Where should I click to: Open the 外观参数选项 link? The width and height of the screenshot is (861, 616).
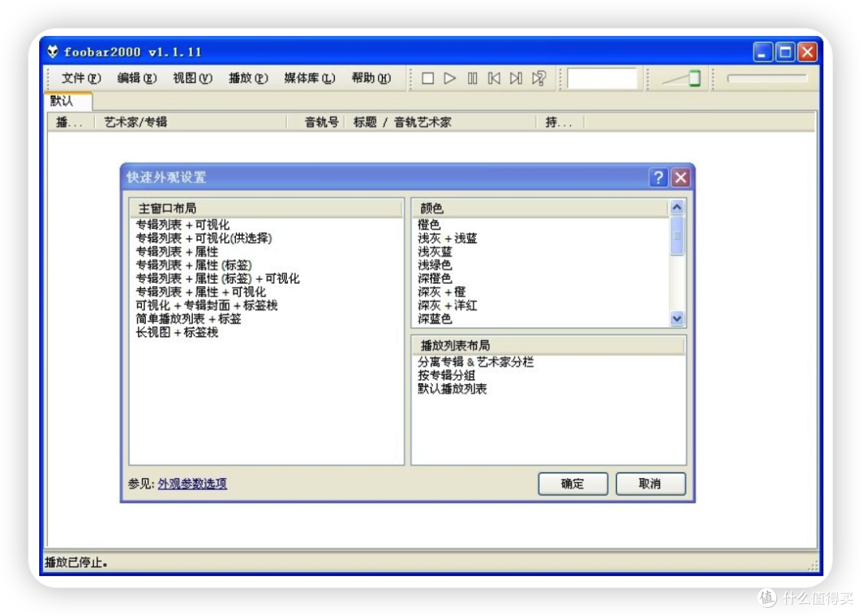[x=192, y=484]
